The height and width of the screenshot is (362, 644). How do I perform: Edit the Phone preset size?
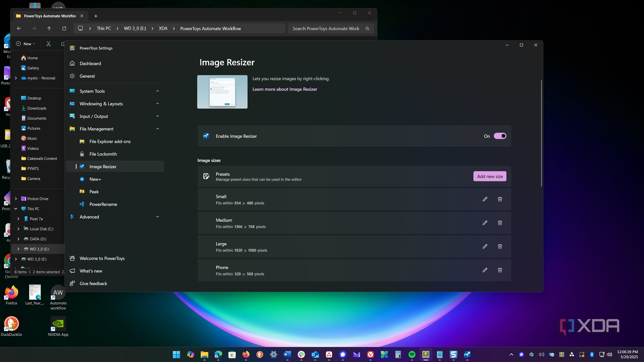(485, 270)
